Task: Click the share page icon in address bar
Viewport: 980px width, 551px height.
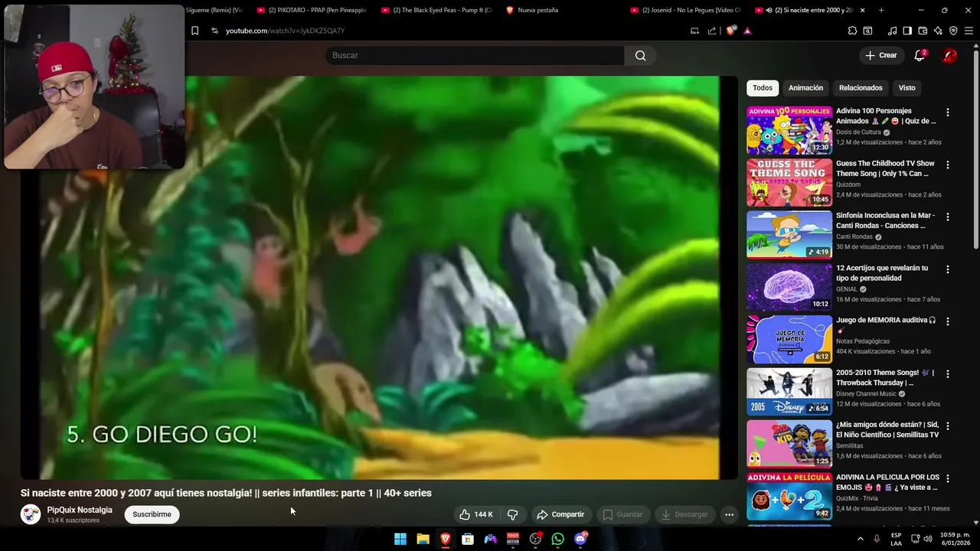Action: pyautogui.click(x=712, y=31)
